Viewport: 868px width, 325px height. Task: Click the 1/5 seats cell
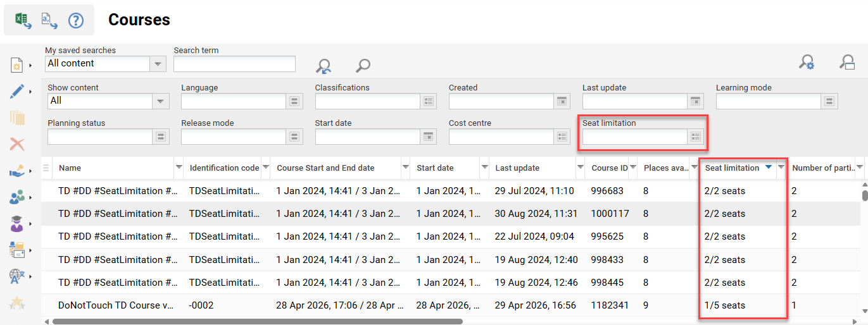pos(724,305)
